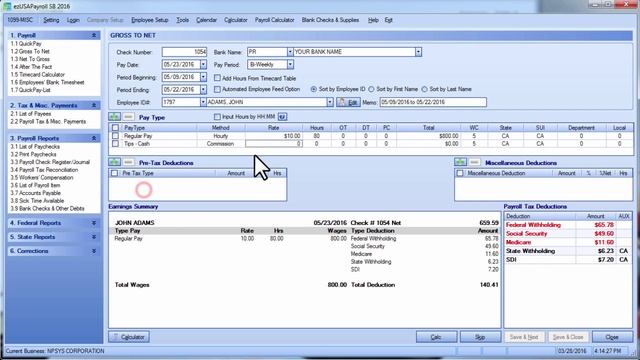Select the SDI row in Payroll Tax Deductions
Screen dimensions: 640x360
coord(568,260)
